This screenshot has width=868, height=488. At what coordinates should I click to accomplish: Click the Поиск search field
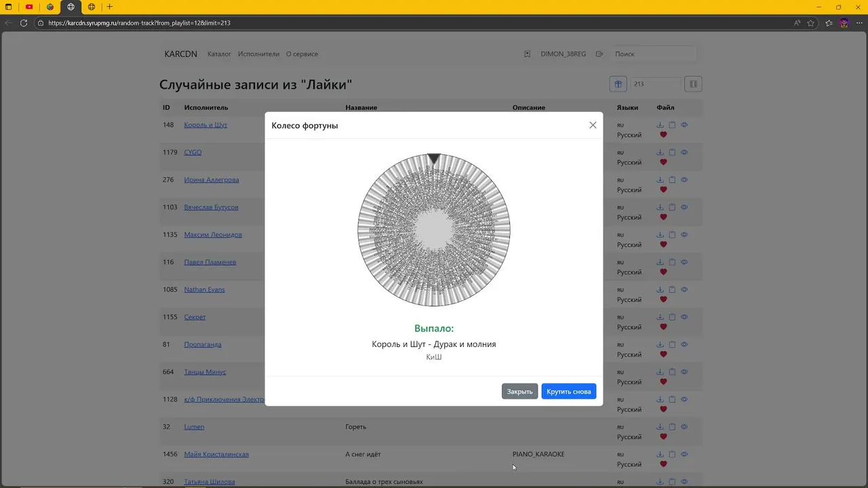click(x=654, y=54)
